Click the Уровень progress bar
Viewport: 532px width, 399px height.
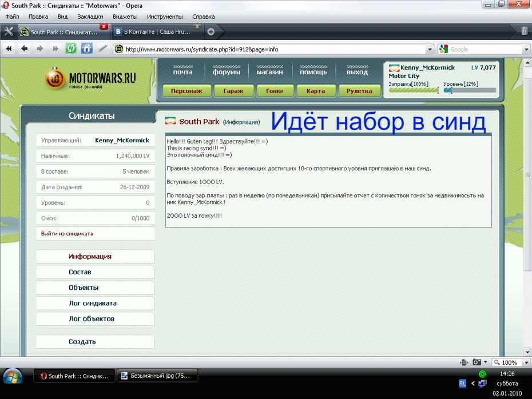pyautogui.click(x=470, y=90)
